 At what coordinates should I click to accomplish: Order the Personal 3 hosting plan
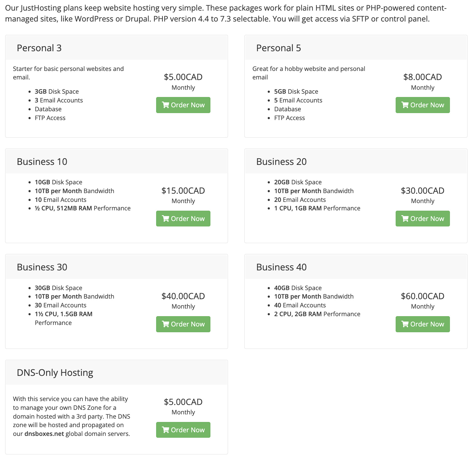183,105
